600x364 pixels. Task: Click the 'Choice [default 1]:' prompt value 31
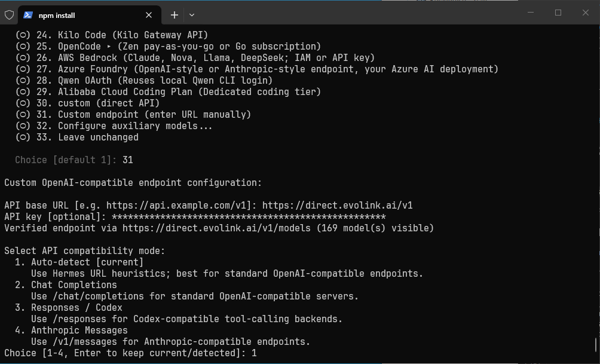pos(128,160)
